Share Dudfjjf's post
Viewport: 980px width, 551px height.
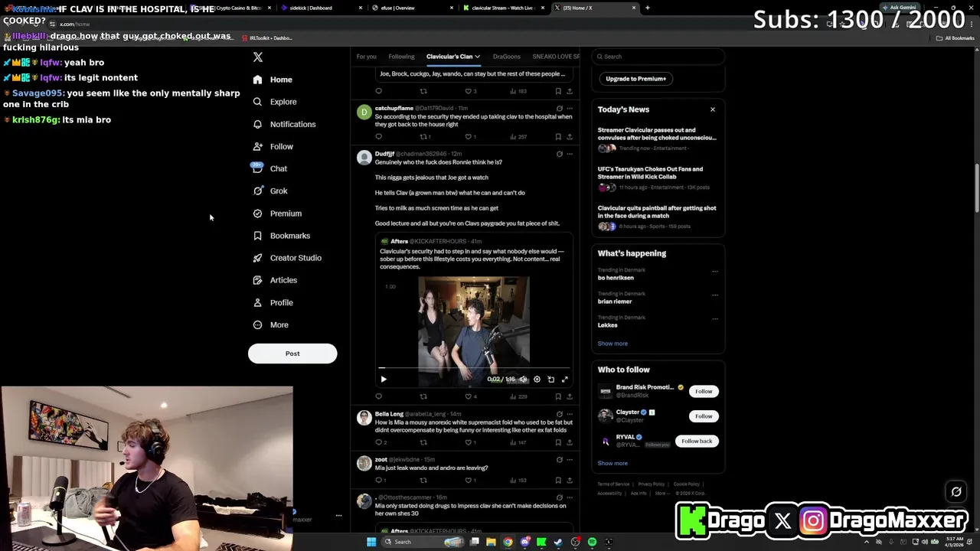(569, 396)
